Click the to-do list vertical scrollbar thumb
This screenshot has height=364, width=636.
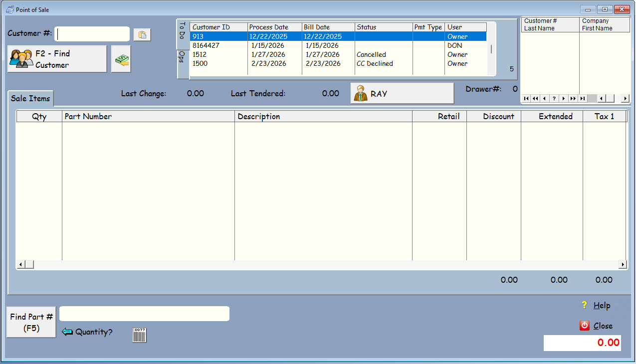491,49
